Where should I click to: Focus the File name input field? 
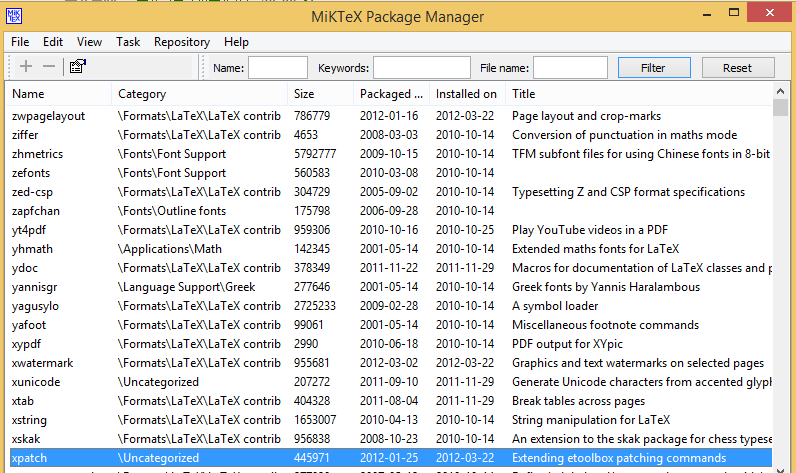click(570, 67)
